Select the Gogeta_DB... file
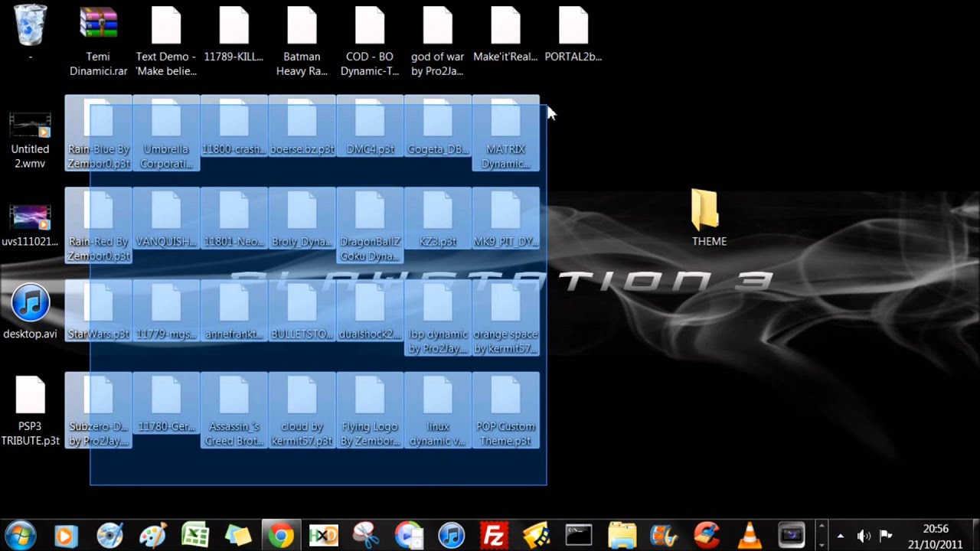This screenshot has height=551, width=980. click(x=437, y=126)
